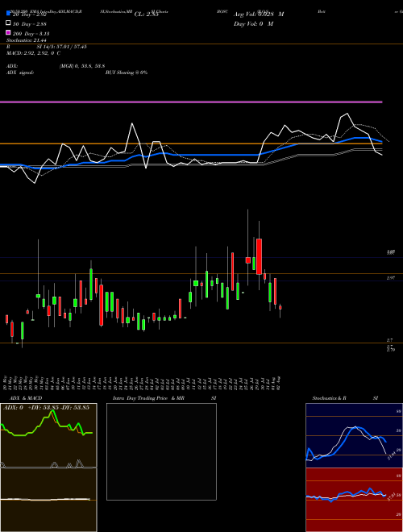403x532 pixels.
Task: Click the 'CL: 2.85' closing price text
Action: (146, 15)
